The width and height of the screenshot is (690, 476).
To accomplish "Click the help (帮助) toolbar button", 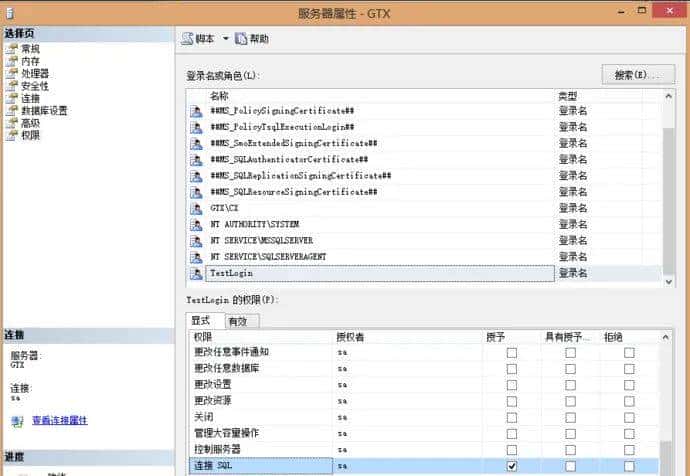I will [252, 39].
